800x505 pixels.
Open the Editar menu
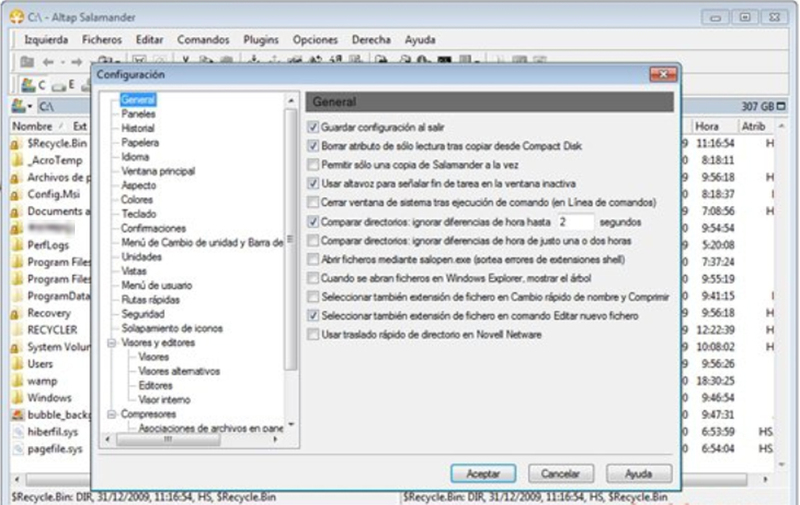[149, 40]
